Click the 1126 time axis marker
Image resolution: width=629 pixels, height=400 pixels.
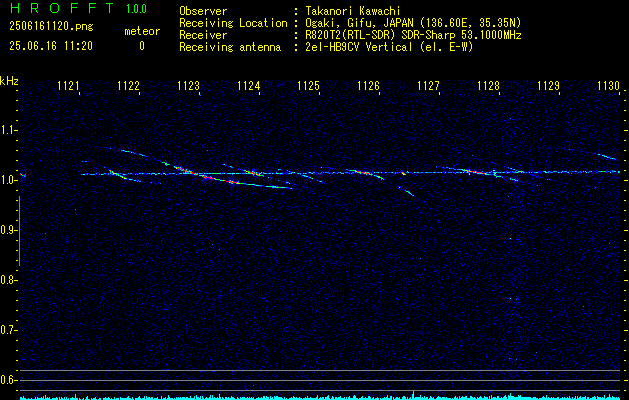[368, 86]
